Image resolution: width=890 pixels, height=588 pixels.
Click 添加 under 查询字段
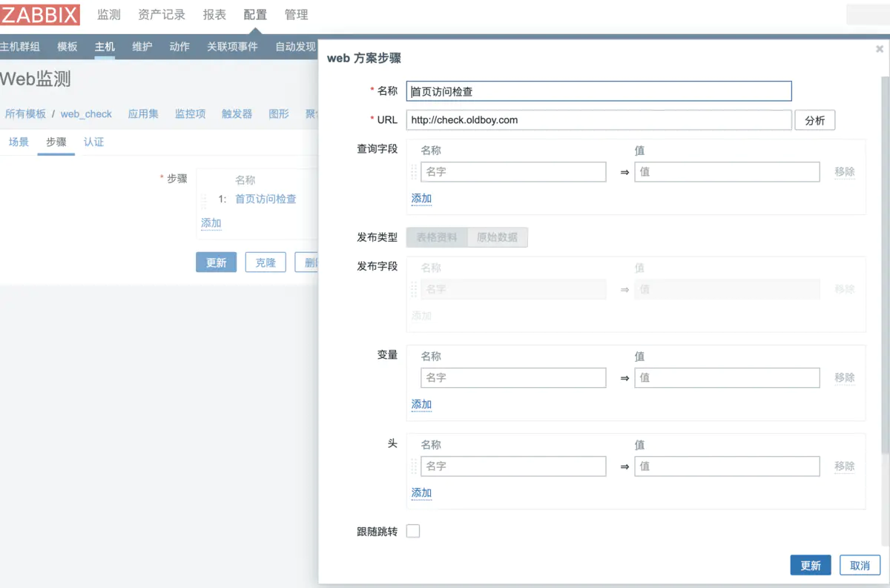[x=421, y=199]
